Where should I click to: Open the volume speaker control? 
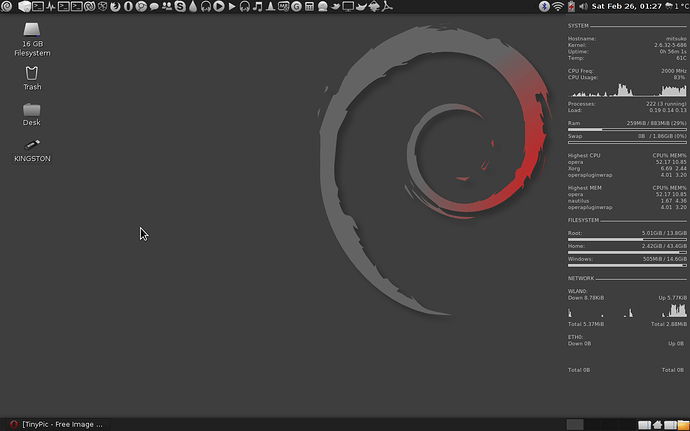coord(584,6)
